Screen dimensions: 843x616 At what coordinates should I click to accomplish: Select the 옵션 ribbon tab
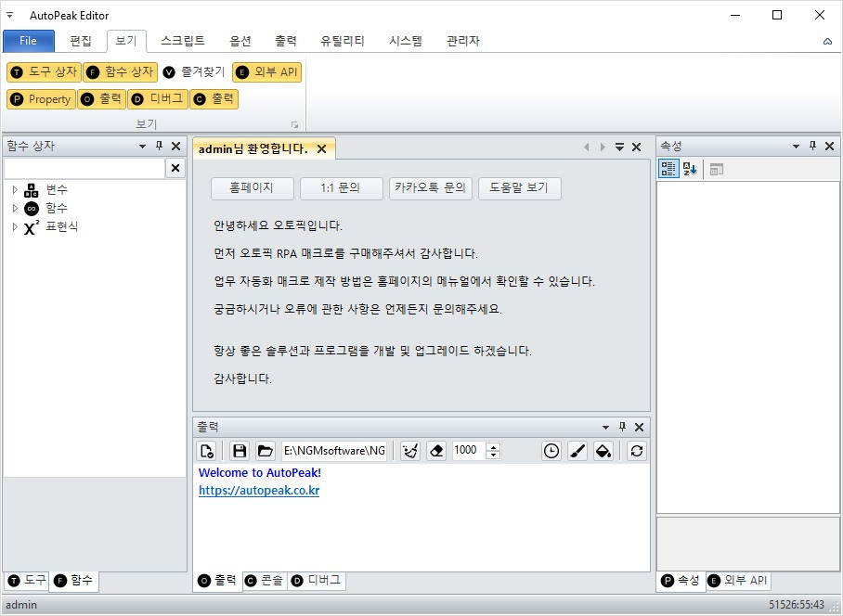pos(240,41)
